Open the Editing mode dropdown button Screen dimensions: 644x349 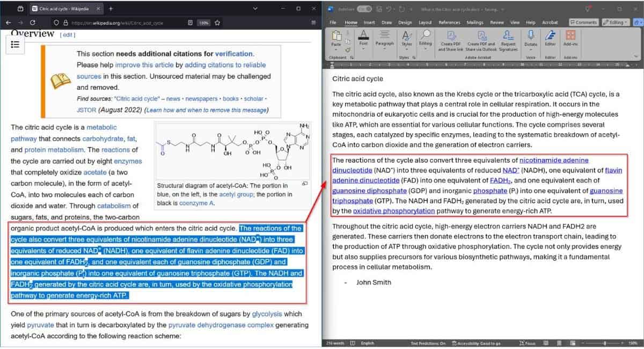click(x=616, y=23)
